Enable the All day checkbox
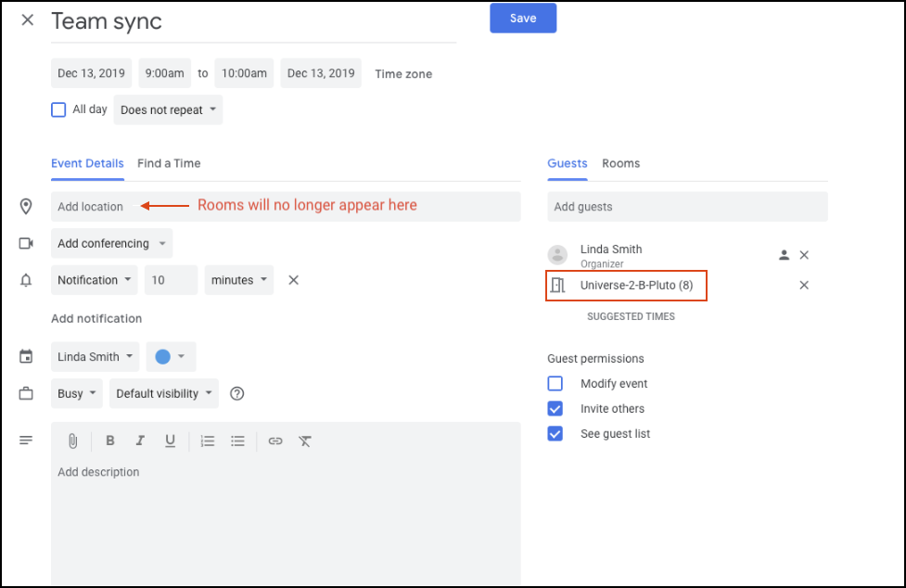 pos(58,109)
